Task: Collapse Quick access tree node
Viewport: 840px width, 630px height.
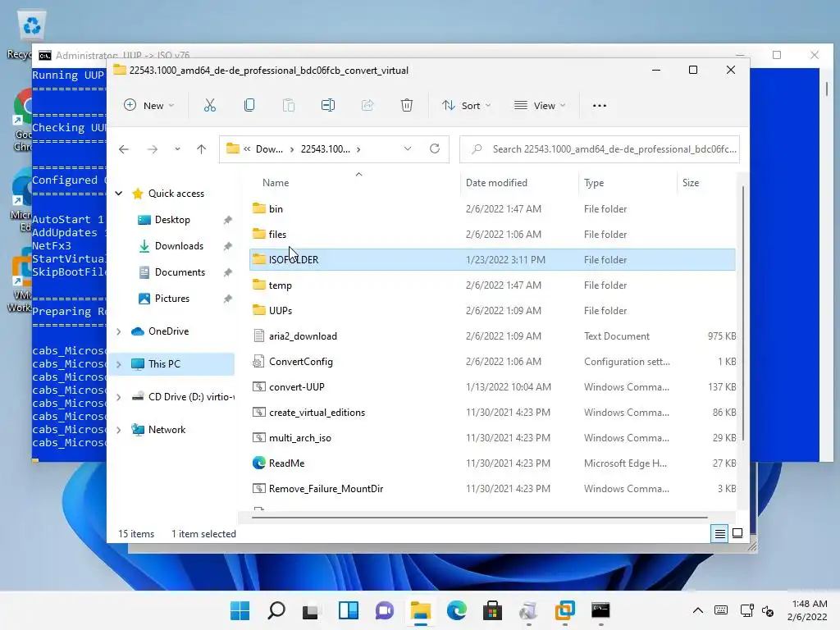Action: [x=119, y=194]
